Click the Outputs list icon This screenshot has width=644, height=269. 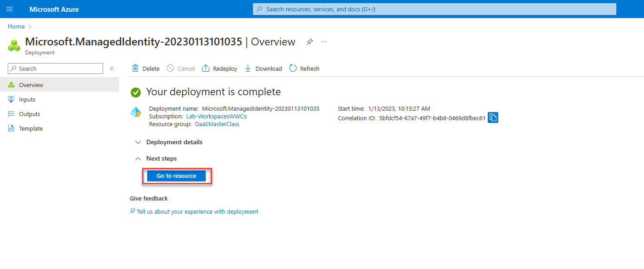[x=11, y=114]
